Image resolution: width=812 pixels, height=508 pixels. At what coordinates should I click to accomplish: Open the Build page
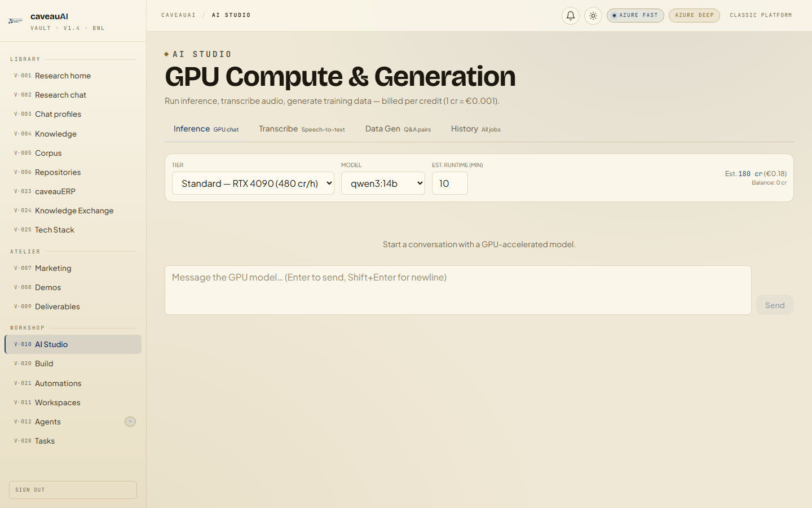[73, 364]
